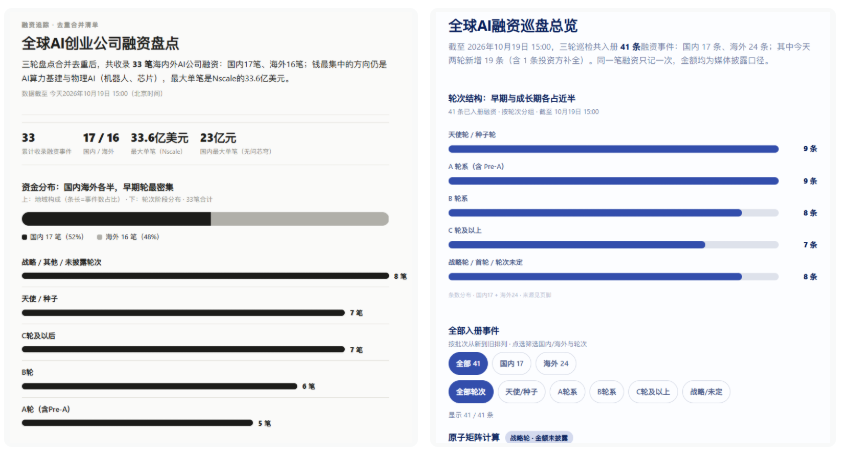Filter rounds to 天使/种子

coord(521,392)
